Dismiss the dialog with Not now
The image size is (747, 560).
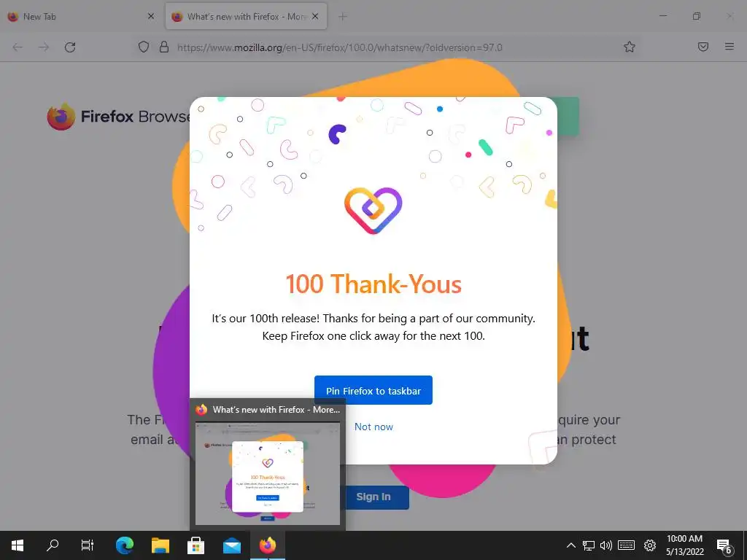coord(373,427)
